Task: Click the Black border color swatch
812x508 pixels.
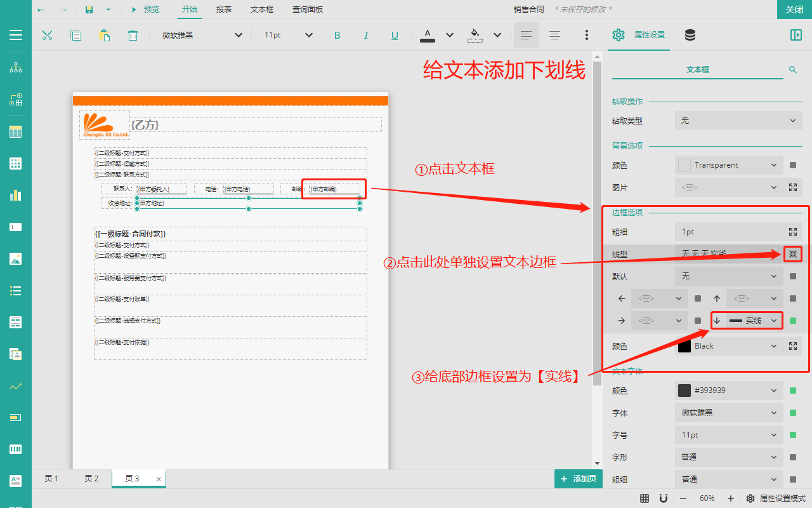Action: click(684, 346)
